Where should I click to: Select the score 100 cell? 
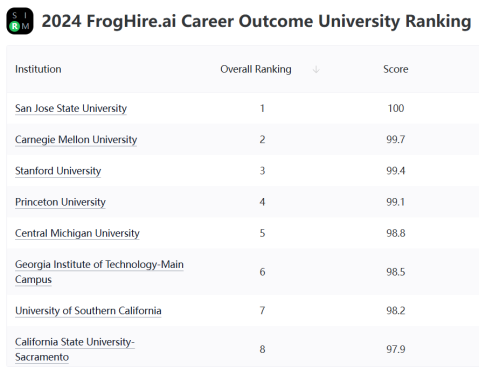pos(396,108)
